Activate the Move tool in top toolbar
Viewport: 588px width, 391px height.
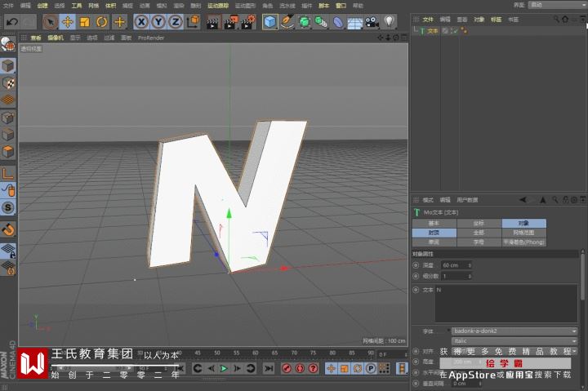tap(68, 22)
